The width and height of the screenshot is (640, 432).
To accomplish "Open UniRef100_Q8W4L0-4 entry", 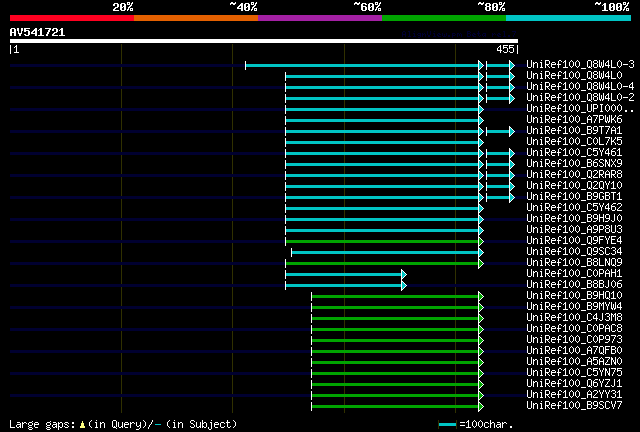I will [580, 87].
